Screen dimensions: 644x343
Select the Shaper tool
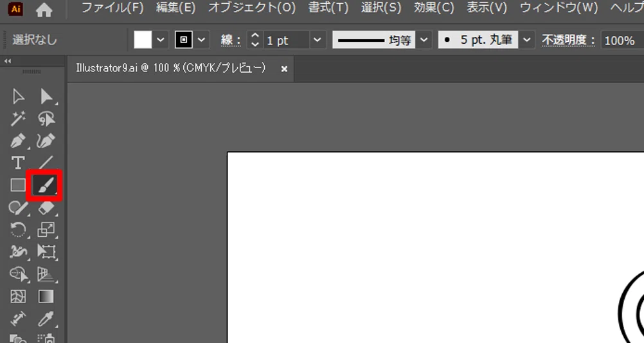click(18, 208)
